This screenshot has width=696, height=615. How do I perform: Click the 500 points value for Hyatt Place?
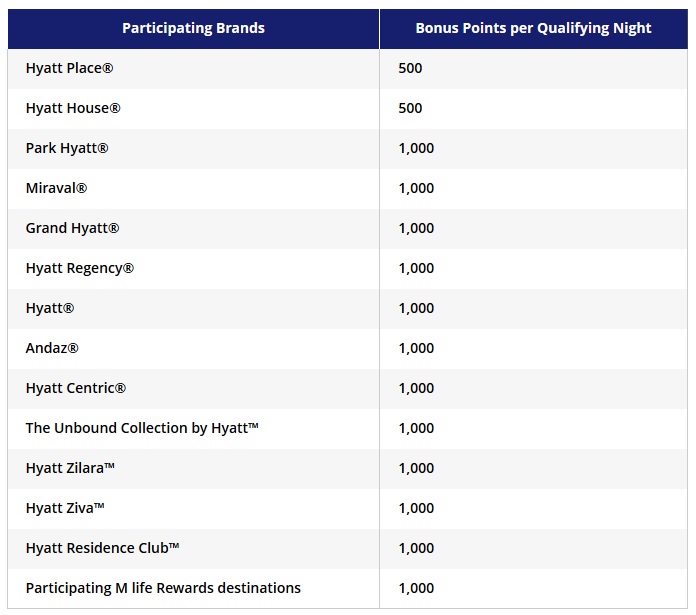pos(410,68)
